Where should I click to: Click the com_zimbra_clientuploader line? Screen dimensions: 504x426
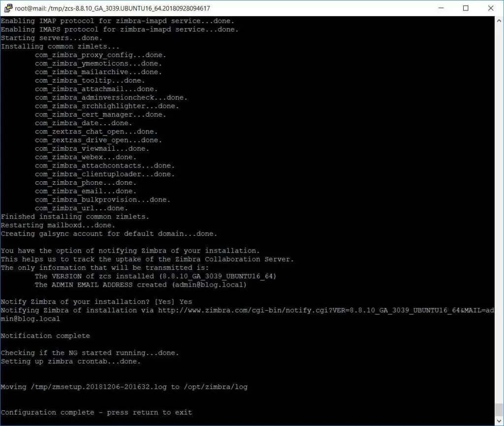click(x=105, y=174)
